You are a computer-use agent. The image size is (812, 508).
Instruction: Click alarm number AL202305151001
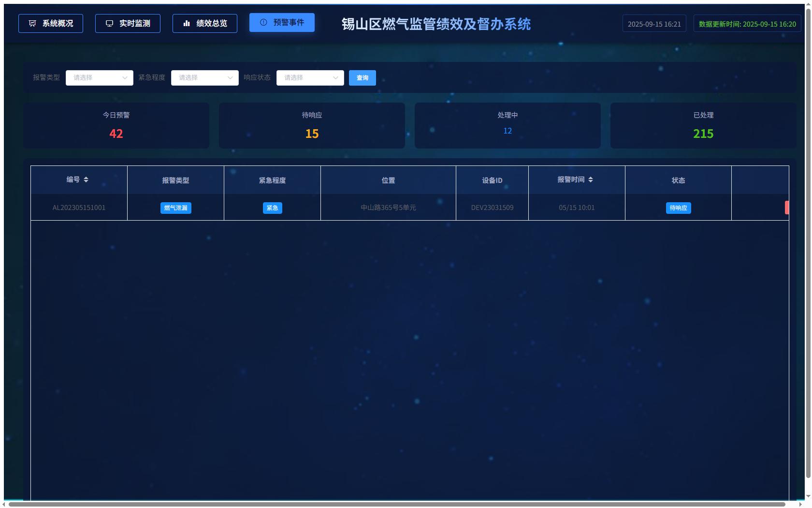79,208
